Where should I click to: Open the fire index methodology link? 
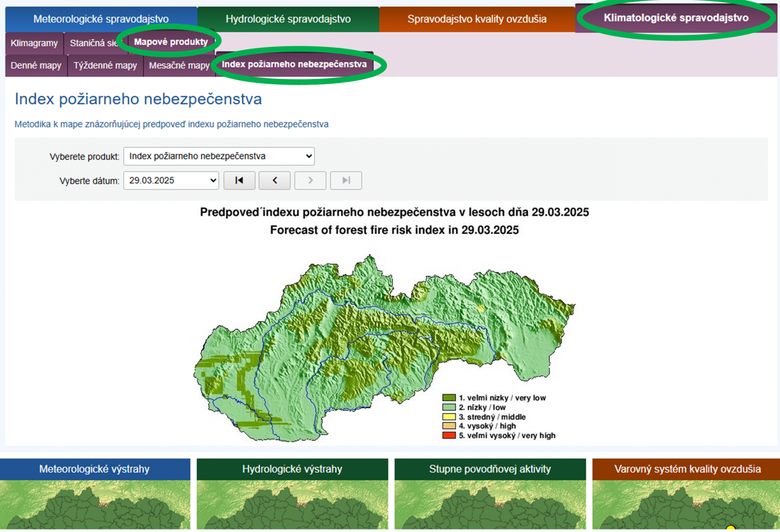click(x=172, y=124)
